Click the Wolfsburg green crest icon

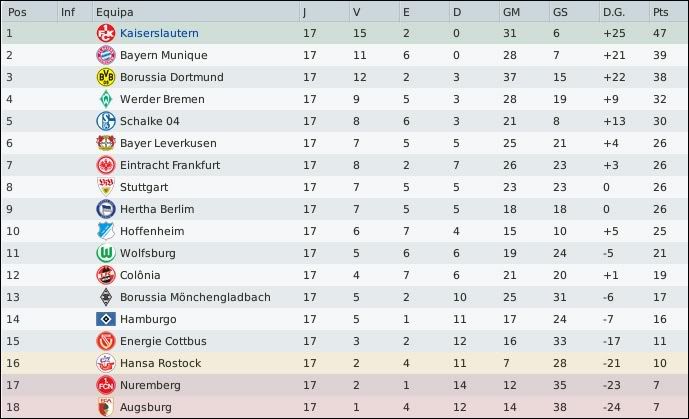click(105, 253)
